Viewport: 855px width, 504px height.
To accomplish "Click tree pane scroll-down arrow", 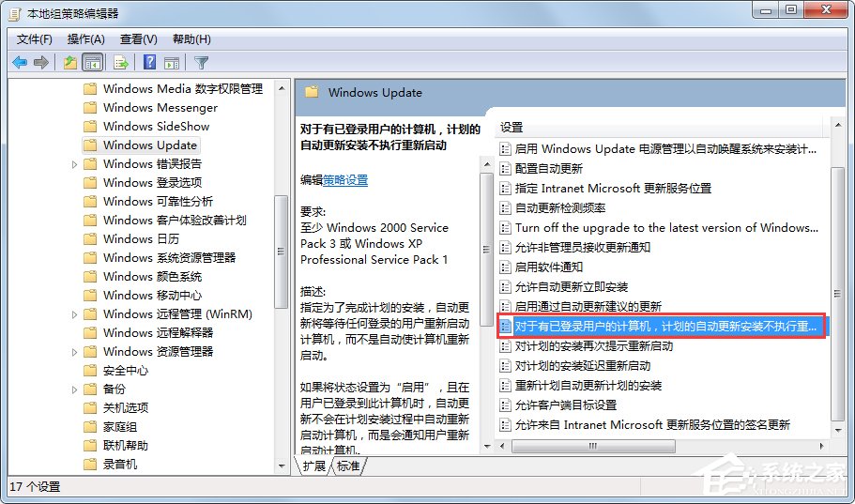I will pos(282,466).
